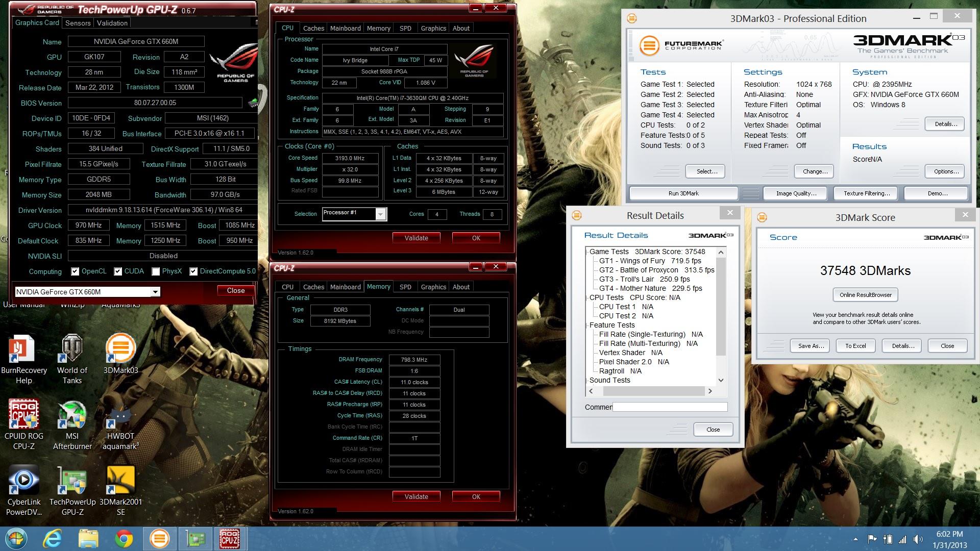Viewport: 980px width, 551px height.
Task: Click the BIOS save icon in GPU-Z
Action: click(252, 103)
